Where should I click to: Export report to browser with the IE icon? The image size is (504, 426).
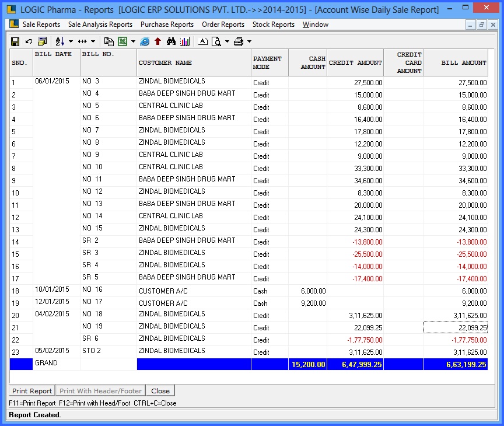145,41
